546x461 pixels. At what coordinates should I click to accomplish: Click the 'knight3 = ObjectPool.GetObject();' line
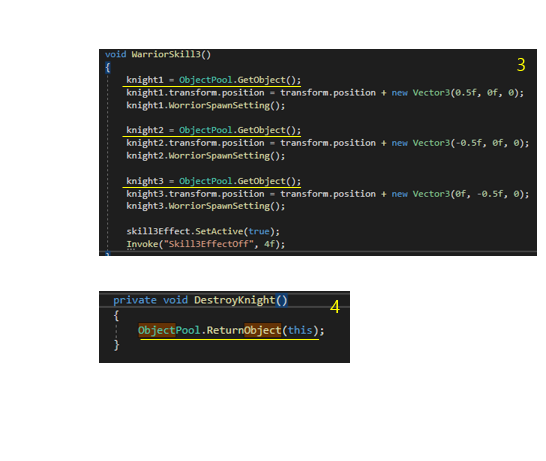point(213,181)
